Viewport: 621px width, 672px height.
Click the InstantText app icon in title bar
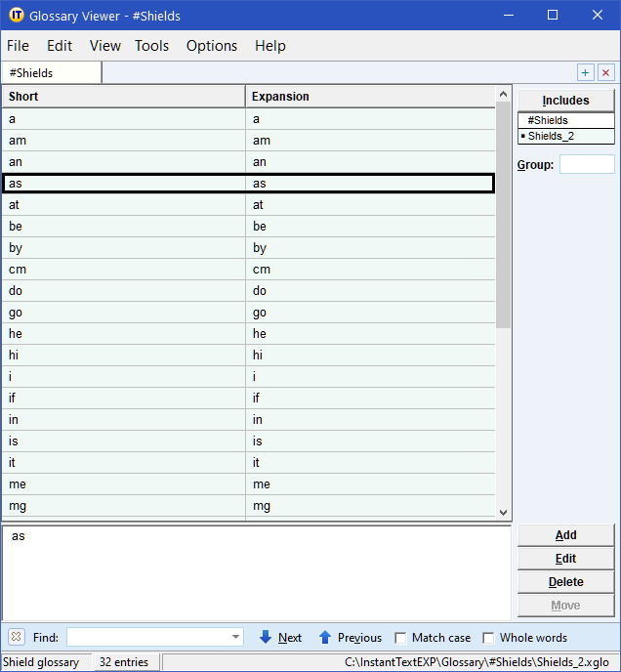(x=16, y=16)
